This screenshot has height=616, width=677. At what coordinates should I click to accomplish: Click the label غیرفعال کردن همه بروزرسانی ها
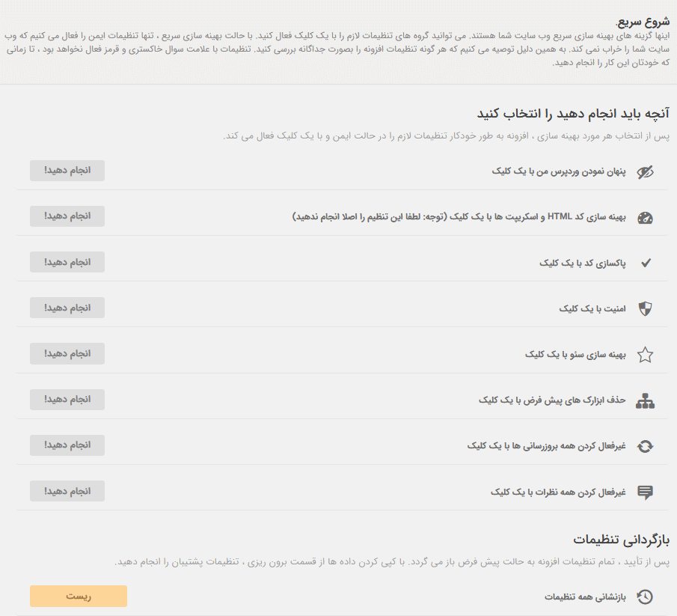pos(547,446)
